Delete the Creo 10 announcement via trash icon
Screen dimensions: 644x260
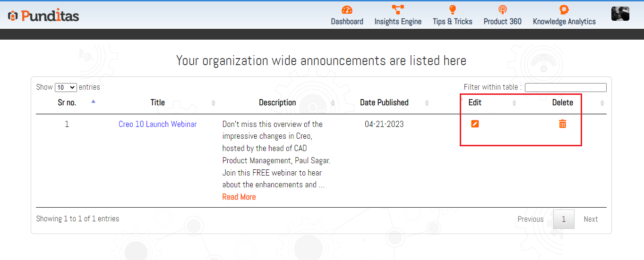click(x=562, y=124)
